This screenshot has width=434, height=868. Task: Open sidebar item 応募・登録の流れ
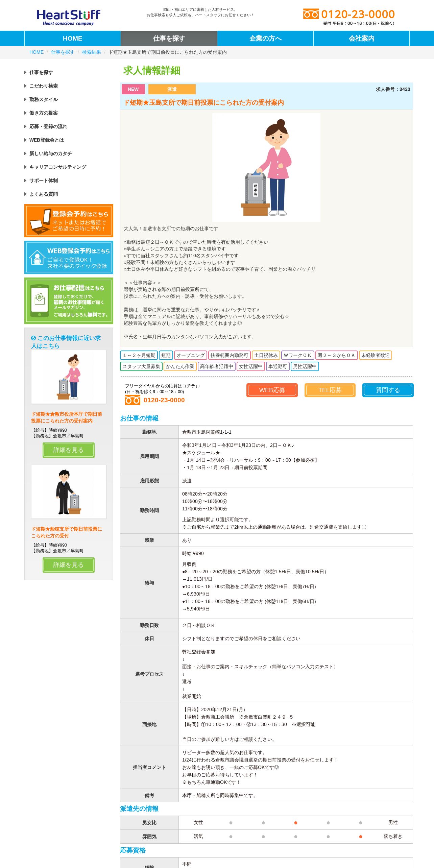click(x=48, y=126)
